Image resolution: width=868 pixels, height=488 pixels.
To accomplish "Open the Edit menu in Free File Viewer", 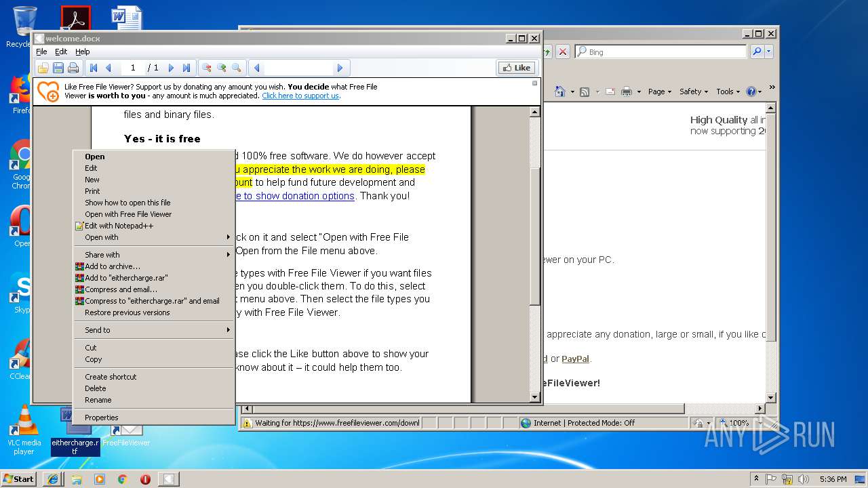I will coord(61,52).
